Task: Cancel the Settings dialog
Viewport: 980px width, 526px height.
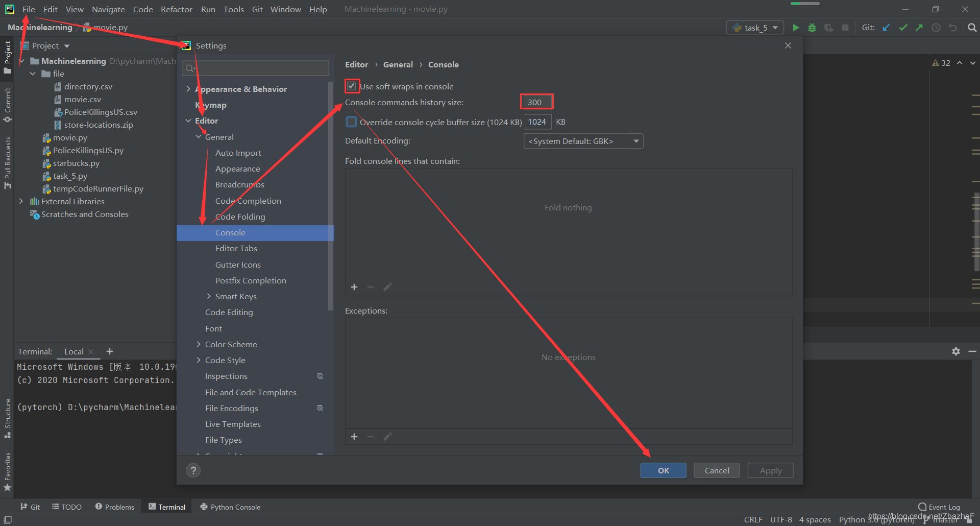Action: coord(717,470)
